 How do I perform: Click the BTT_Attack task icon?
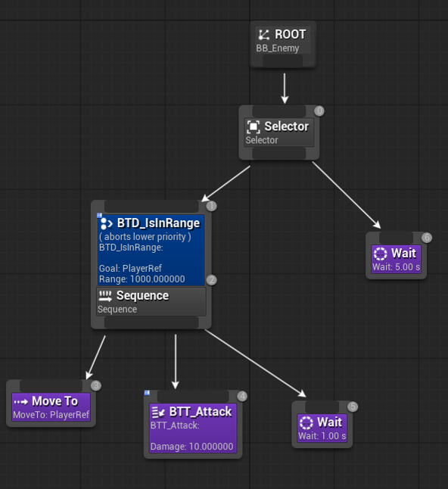[x=158, y=413]
